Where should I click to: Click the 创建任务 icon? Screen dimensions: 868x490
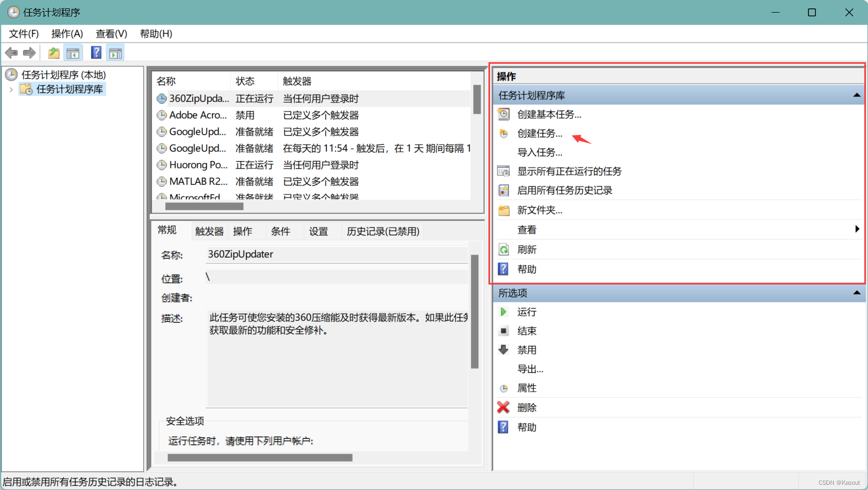coord(504,133)
